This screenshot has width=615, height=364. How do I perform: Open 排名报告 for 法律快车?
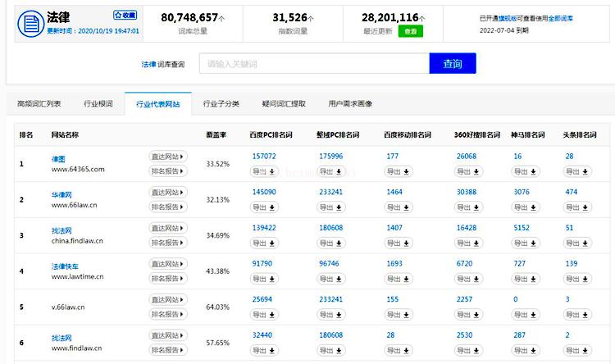click(168, 279)
